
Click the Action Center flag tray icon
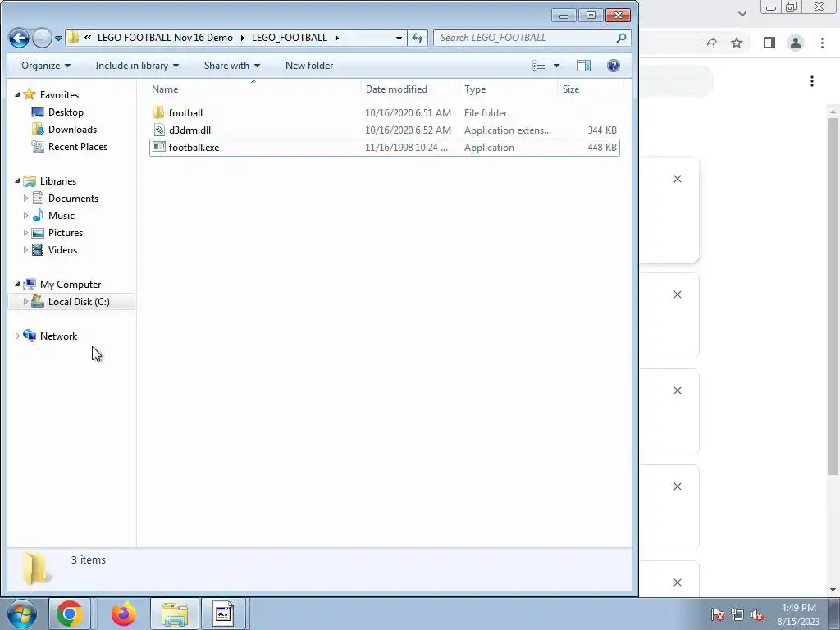[x=717, y=614]
